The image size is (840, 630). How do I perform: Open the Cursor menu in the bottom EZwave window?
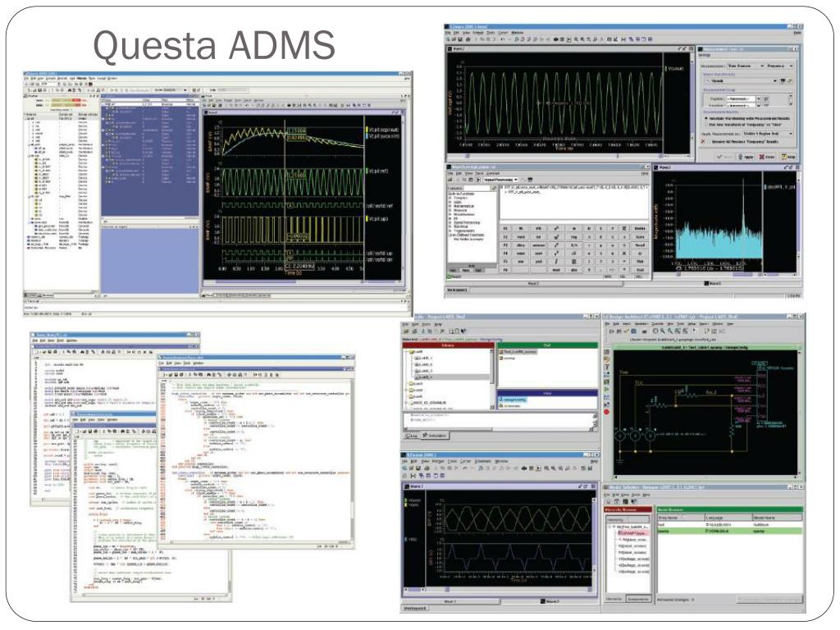[x=466, y=461]
